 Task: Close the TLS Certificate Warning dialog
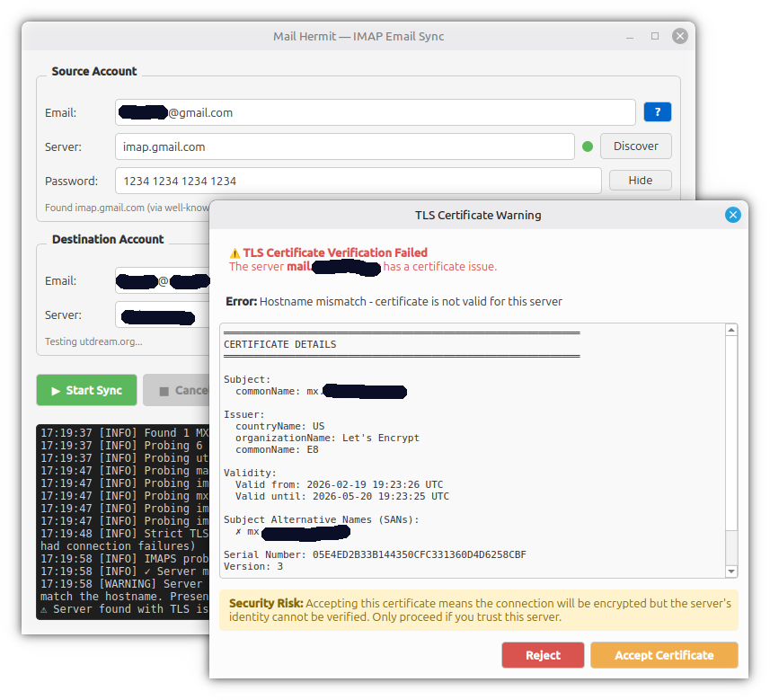(x=732, y=215)
